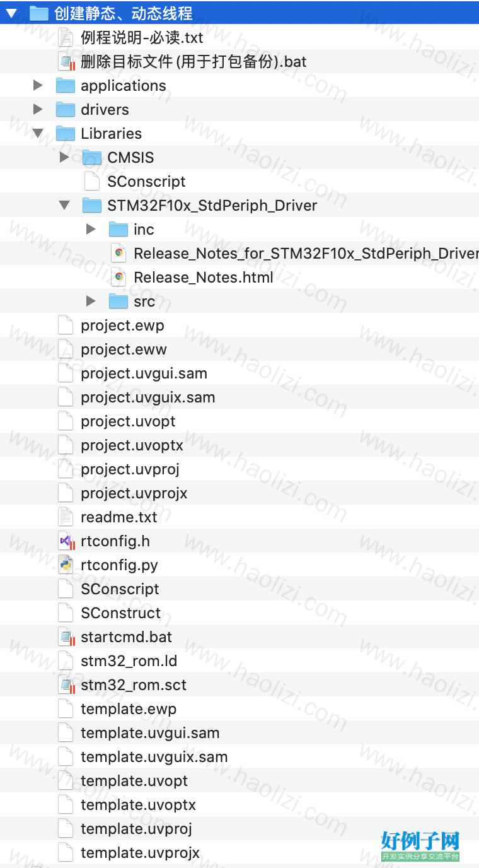Select the template.uvgui.sam file name
This screenshot has height=868, width=479.
150,732
